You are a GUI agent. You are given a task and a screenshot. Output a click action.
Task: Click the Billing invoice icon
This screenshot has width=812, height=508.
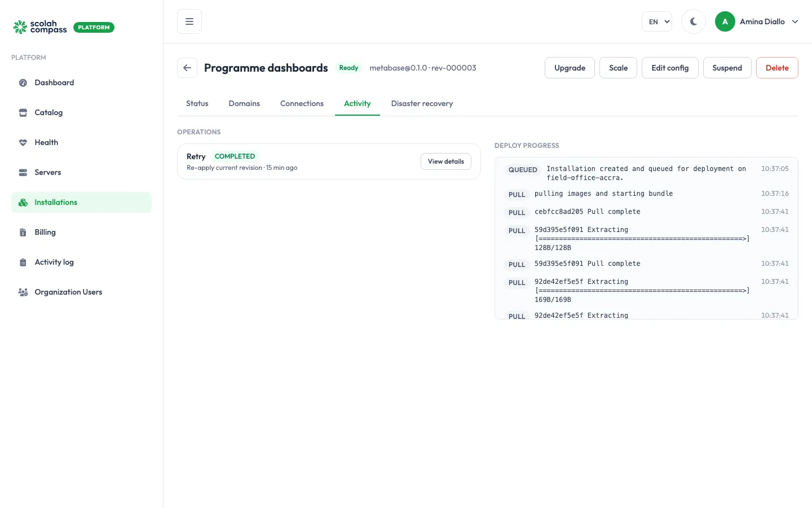[x=23, y=233]
